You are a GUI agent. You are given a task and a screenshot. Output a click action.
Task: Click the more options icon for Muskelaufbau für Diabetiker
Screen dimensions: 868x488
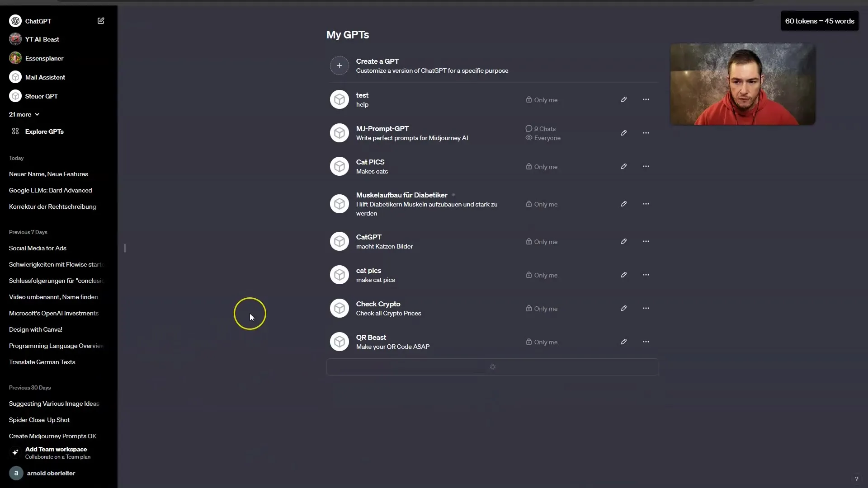pos(646,204)
